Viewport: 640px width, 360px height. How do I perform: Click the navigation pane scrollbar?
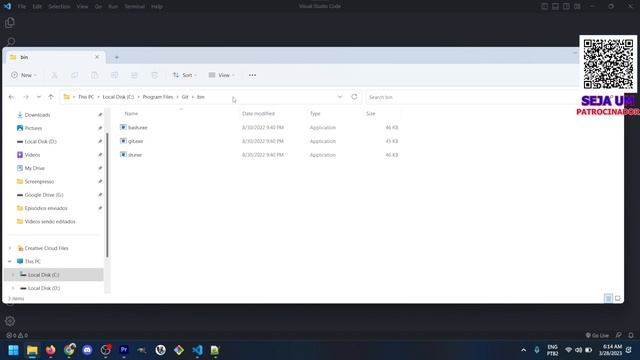(x=107, y=195)
